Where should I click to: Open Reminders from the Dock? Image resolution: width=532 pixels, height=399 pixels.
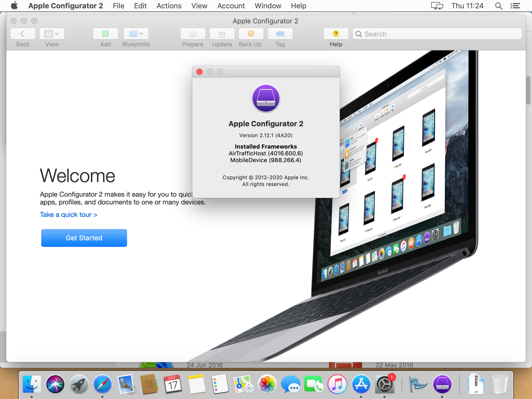coord(220,384)
